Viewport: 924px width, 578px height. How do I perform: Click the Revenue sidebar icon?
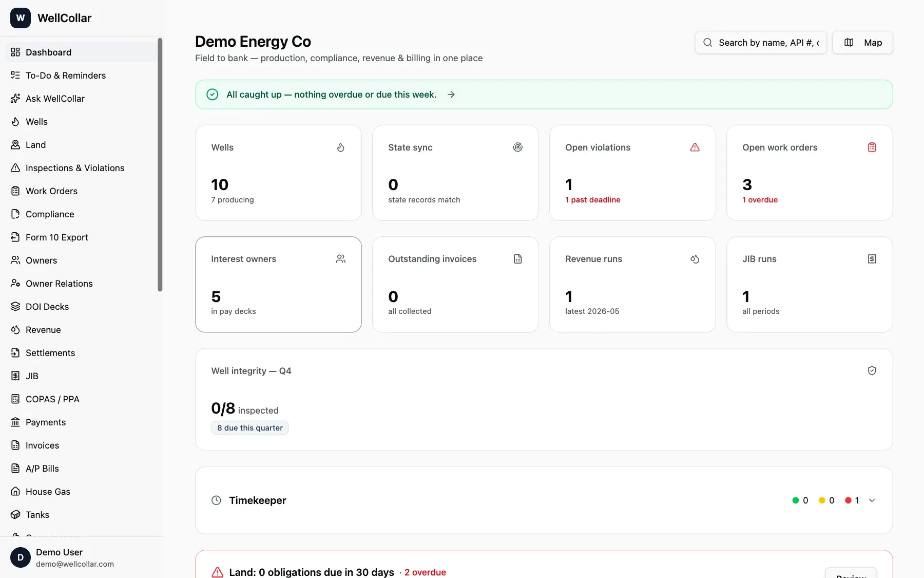15,330
